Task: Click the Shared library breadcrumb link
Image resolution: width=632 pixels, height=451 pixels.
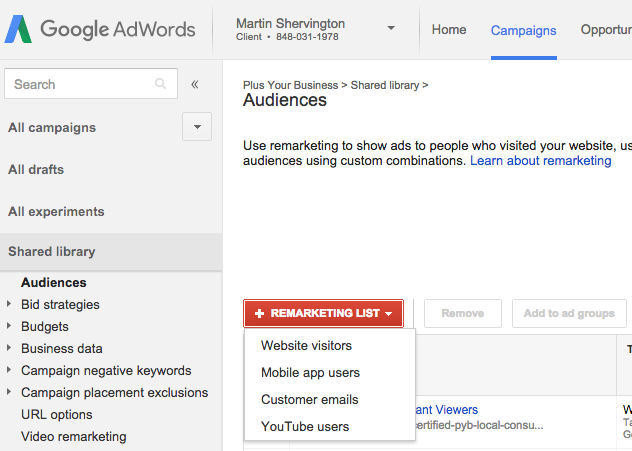Action: [385, 85]
